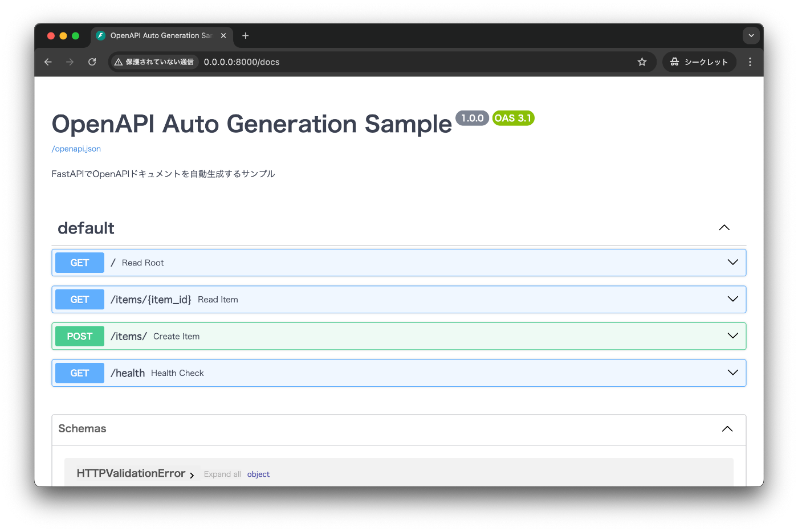Click the /items/ Create Item path

click(129, 337)
